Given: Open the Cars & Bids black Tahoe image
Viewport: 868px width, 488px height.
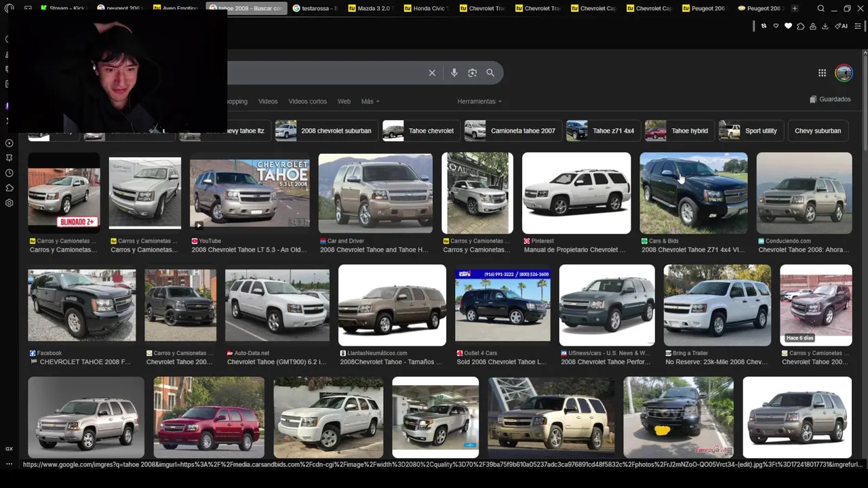Looking at the screenshot, I should (x=693, y=193).
